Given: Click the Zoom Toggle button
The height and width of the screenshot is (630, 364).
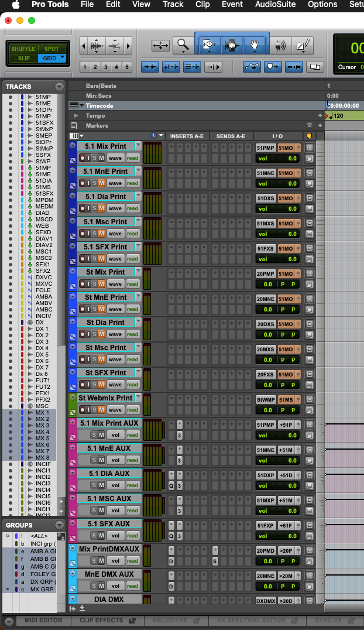Looking at the screenshot, I should tap(160, 46).
